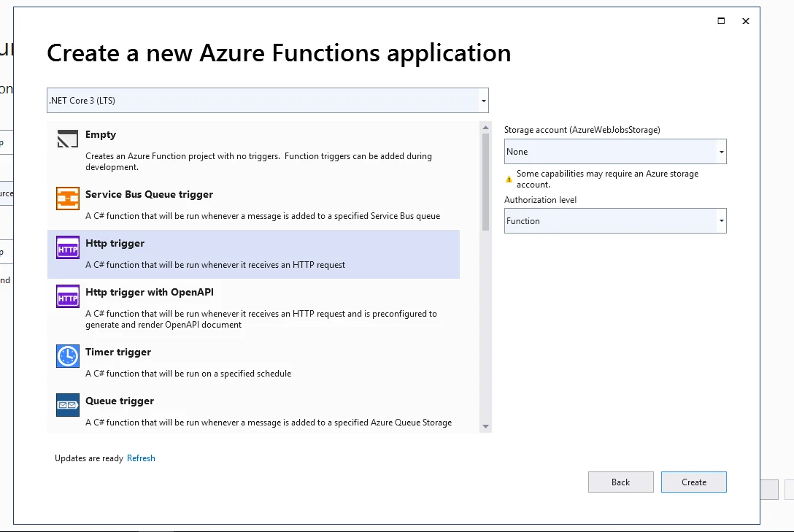794x532 pixels.
Task: Click the Create button
Action: [x=693, y=482]
